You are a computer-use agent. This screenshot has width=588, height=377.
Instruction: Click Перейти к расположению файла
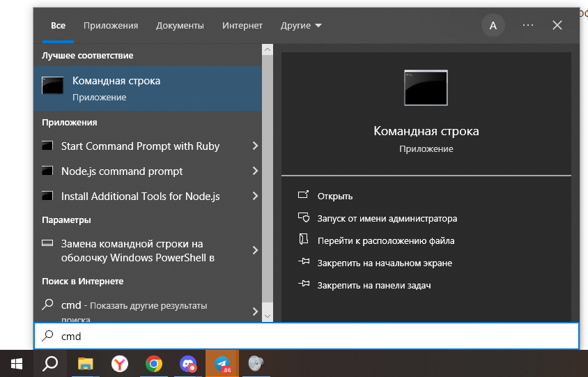tap(386, 241)
